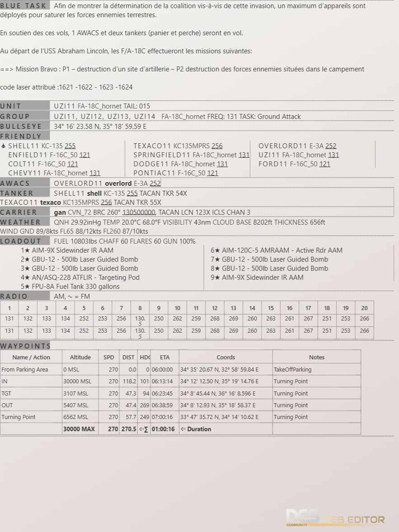The height and width of the screenshot is (532, 399).
Task: Select the Mission Bravo description line
Action: tap(182, 69)
